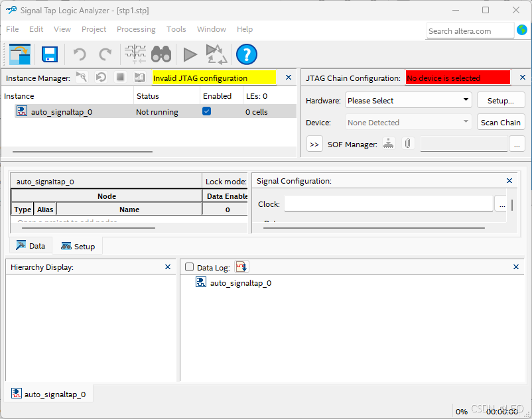Open the Edit menu
The image size is (532, 419).
pos(36,29)
